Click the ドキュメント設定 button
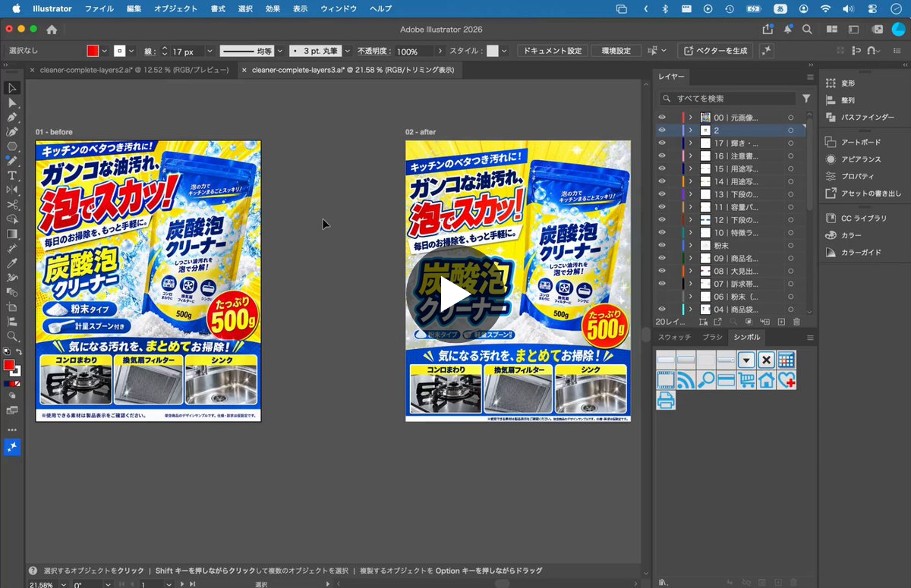This screenshot has width=911, height=588. point(553,51)
